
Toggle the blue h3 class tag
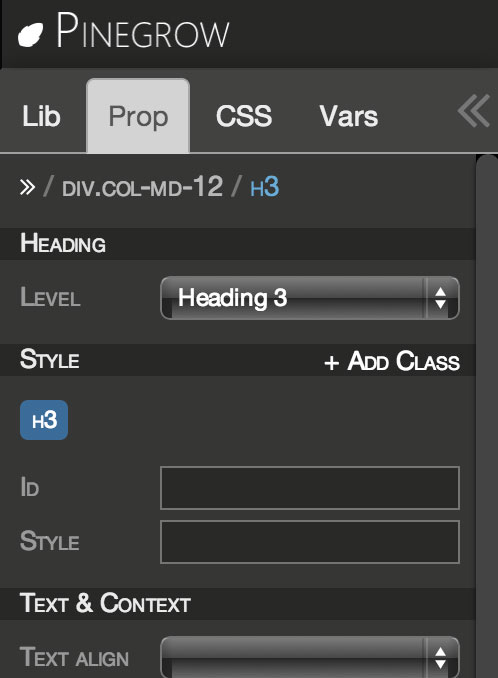coord(44,420)
